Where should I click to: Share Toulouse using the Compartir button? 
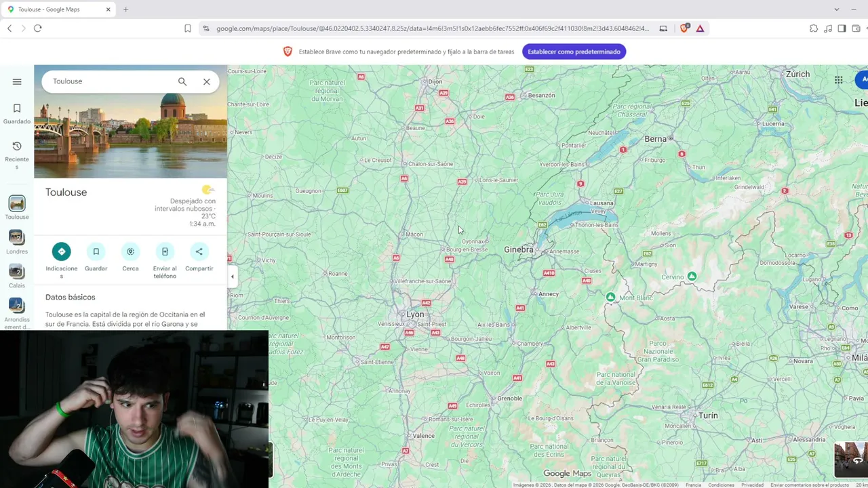coord(199,258)
